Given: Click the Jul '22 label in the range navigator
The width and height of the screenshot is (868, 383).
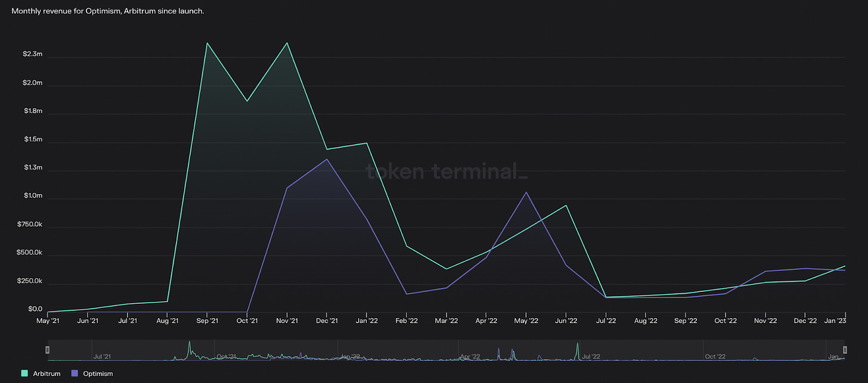Looking at the screenshot, I should [x=590, y=357].
